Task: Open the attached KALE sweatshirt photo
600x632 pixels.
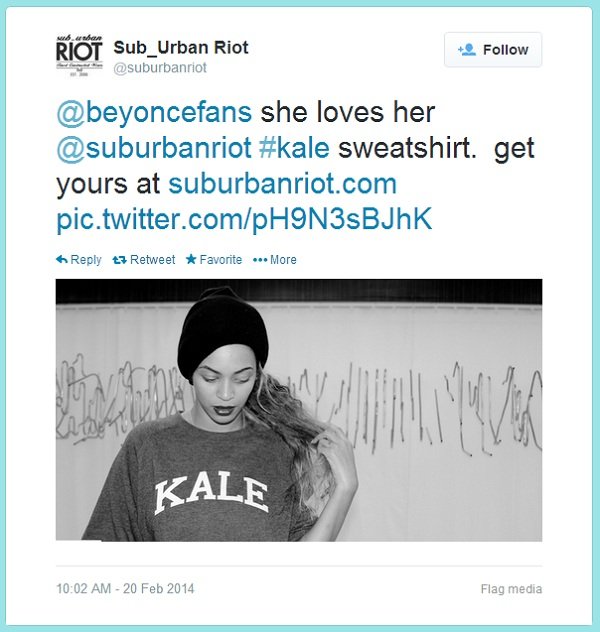Action: click(x=299, y=410)
